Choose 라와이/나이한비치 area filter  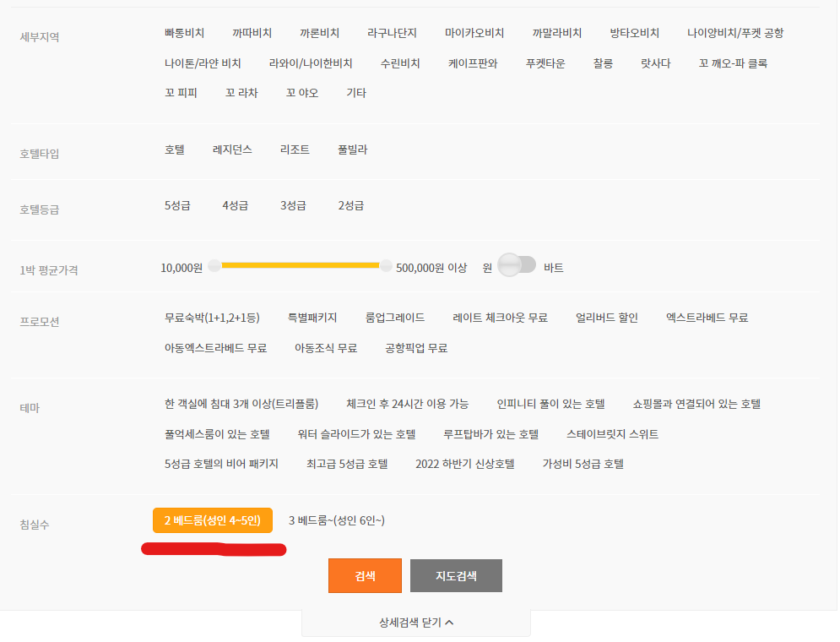pyautogui.click(x=310, y=63)
